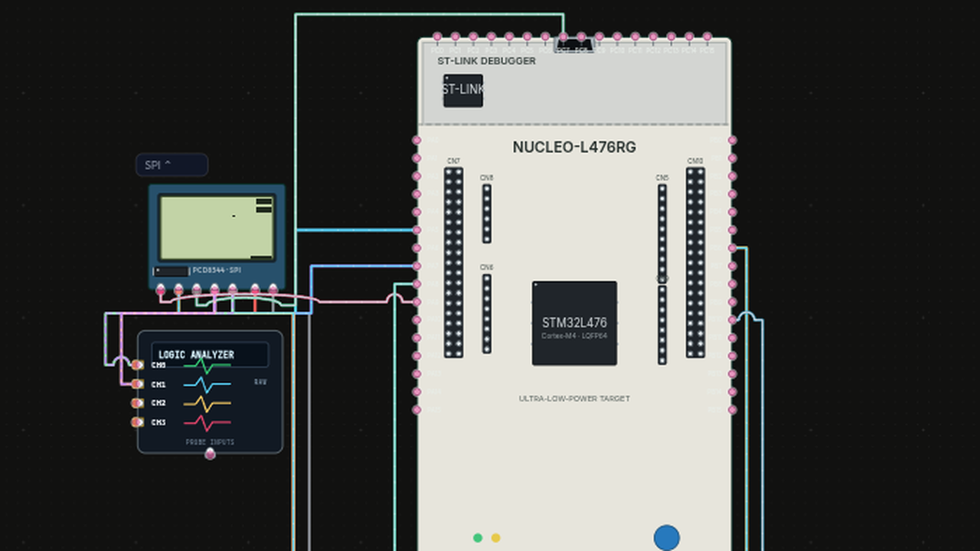Click the ULTRA-LOW-POWER TARGET label
The image size is (980, 551).
pyautogui.click(x=574, y=399)
